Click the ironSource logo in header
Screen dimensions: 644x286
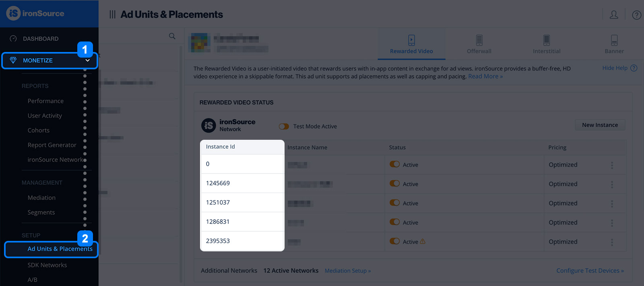[35, 13]
